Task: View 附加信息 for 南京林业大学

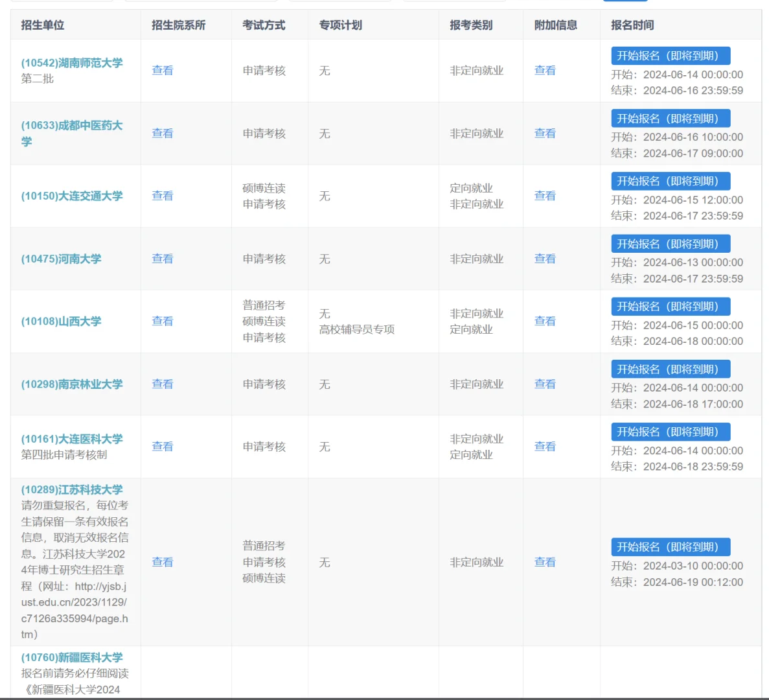Action: pos(545,384)
